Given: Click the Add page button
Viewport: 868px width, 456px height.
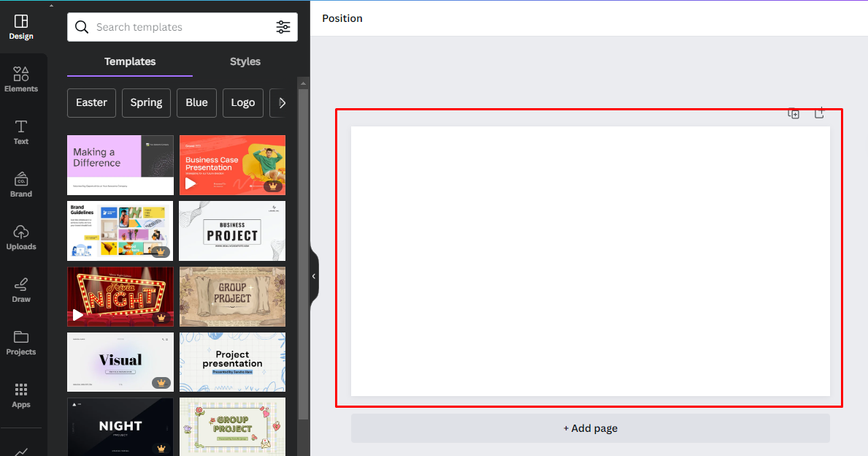Looking at the screenshot, I should (x=590, y=428).
